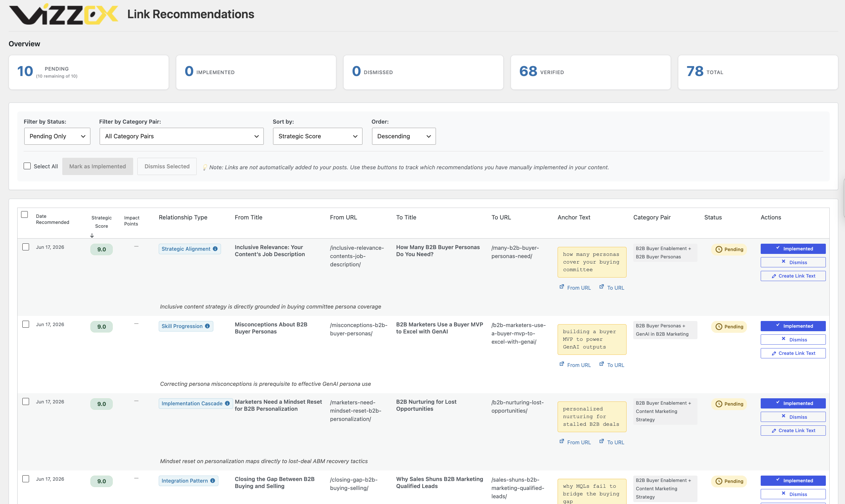
Task: Click the Vizzex logo
Action: 64,14
